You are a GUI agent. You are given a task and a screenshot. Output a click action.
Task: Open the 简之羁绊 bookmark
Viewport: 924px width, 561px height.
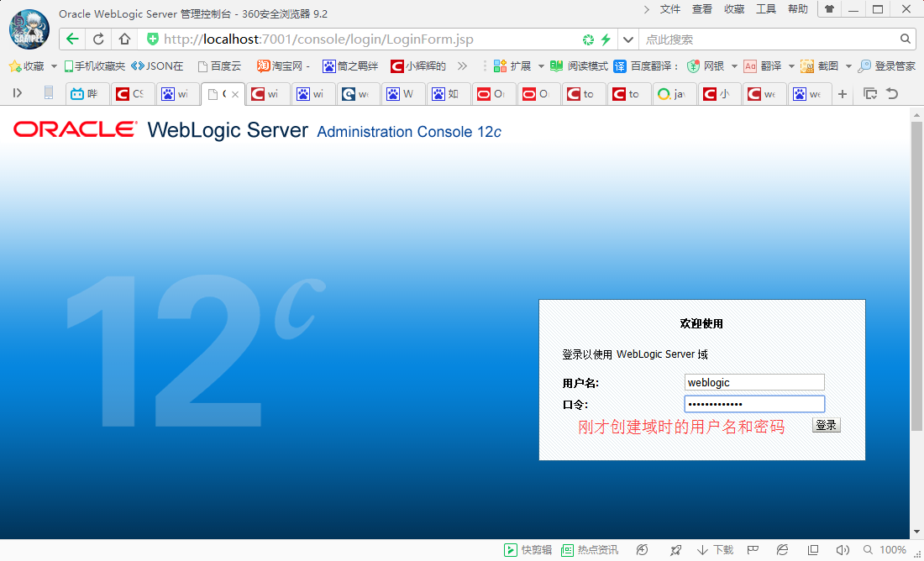pyautogui.click(x=350, y=66)
